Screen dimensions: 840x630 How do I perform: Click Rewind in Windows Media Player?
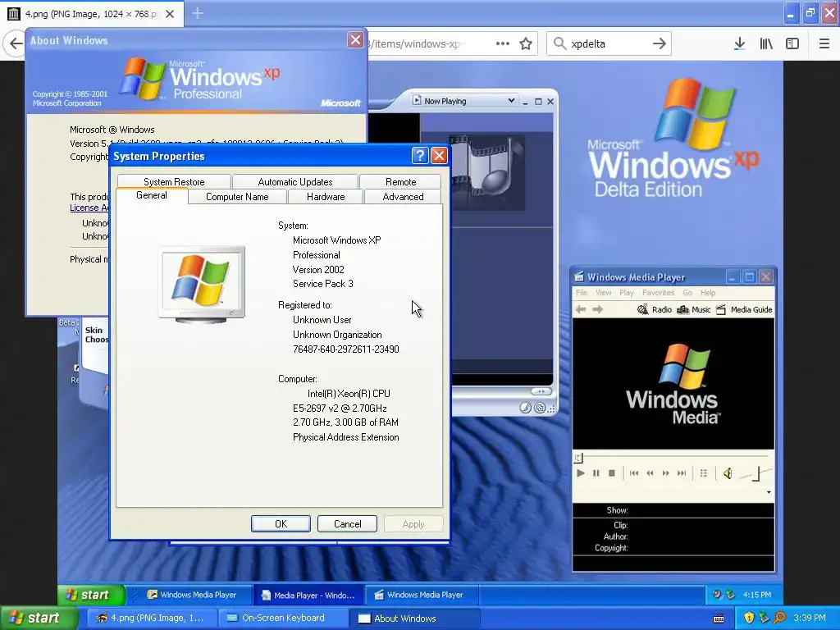[650, 473]
